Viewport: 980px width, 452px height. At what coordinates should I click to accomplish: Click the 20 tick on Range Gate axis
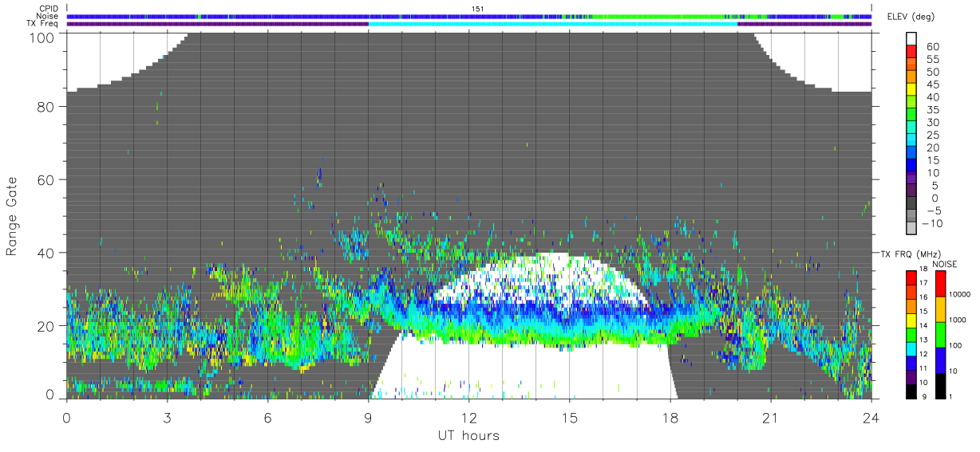coord(45,326)
